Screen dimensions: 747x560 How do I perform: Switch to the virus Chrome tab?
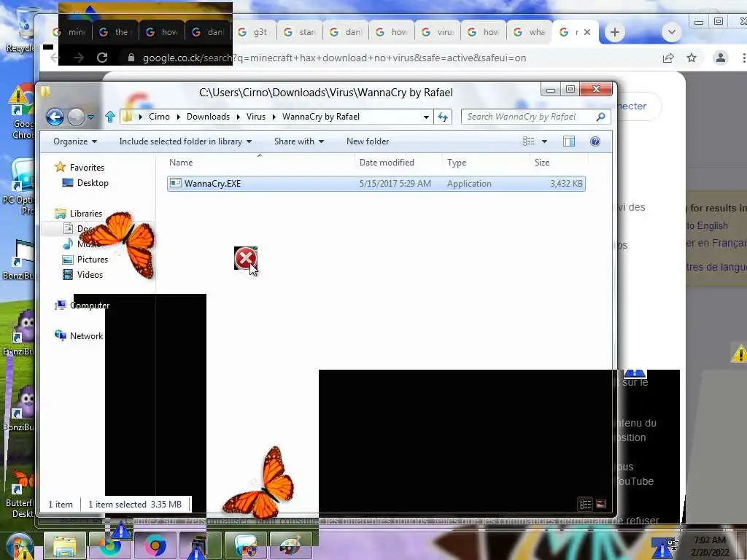click(x=438, y=32)
